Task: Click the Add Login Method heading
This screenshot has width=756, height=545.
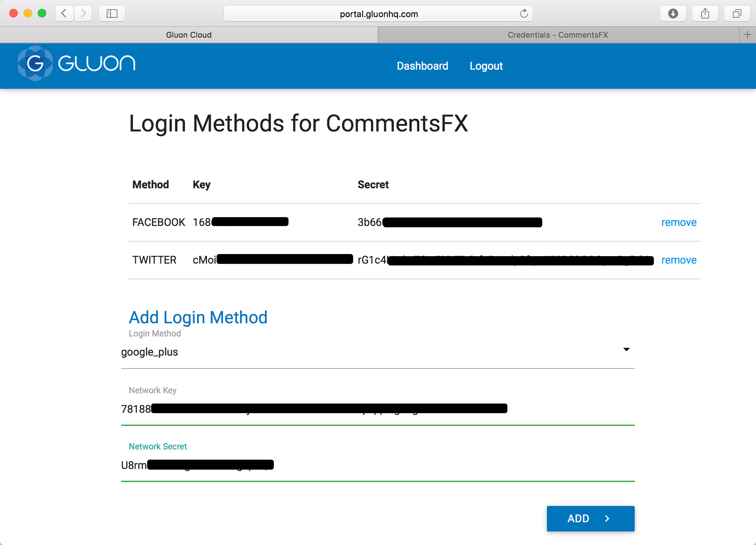Action: [x=198, y=317]
